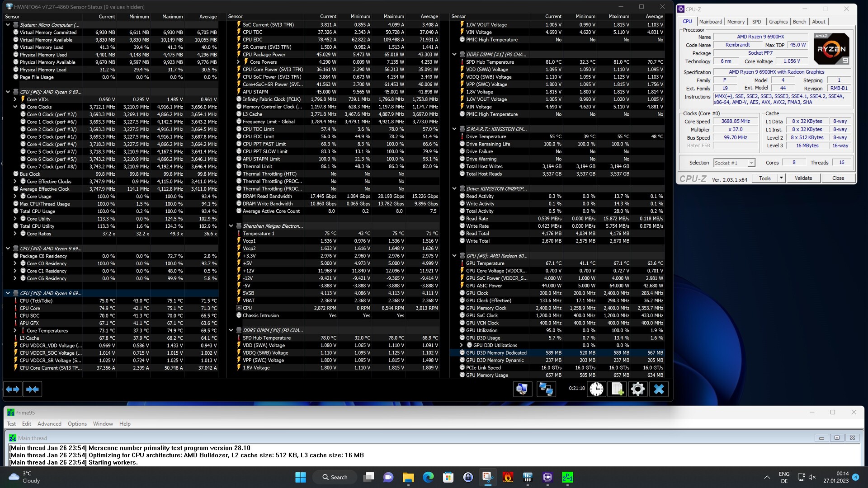Collapse the GPU AMD Radeon sensor group
Viewport: 868px width, 488px height.
pos(454,256)
